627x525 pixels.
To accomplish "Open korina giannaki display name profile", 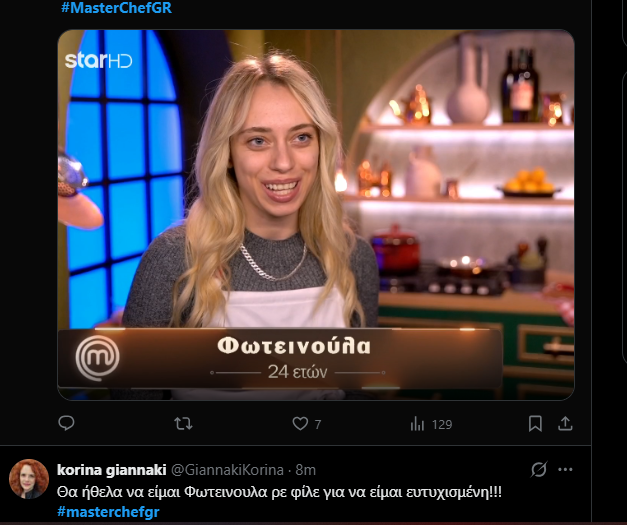I will (112, 470).
